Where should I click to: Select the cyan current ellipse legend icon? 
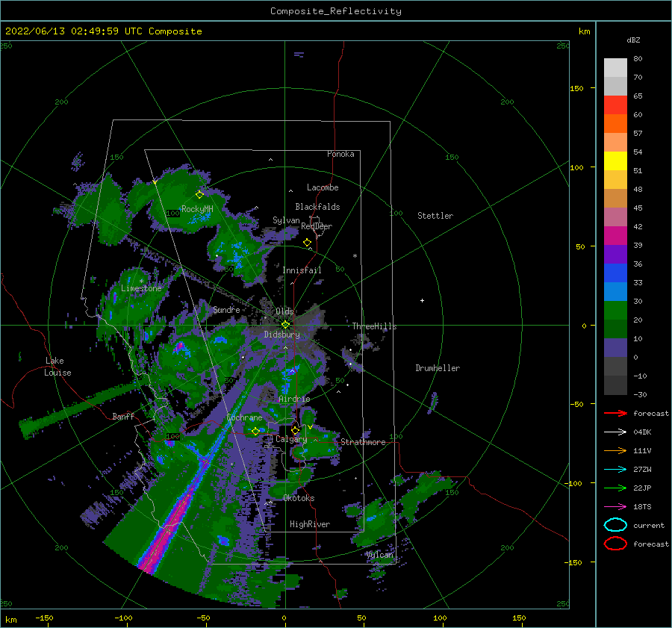(615, 525)
